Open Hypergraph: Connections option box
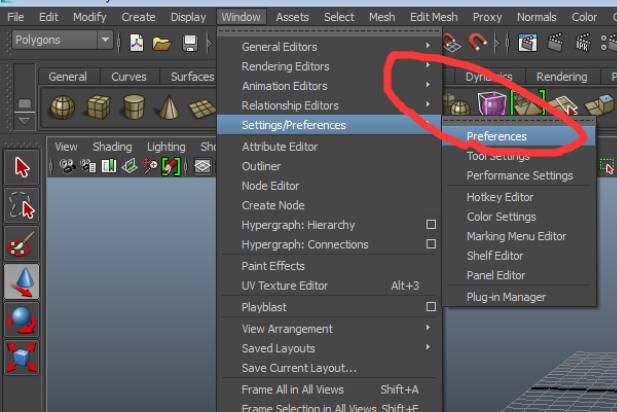Screen dimensions: 617x412 pos(431,244)
